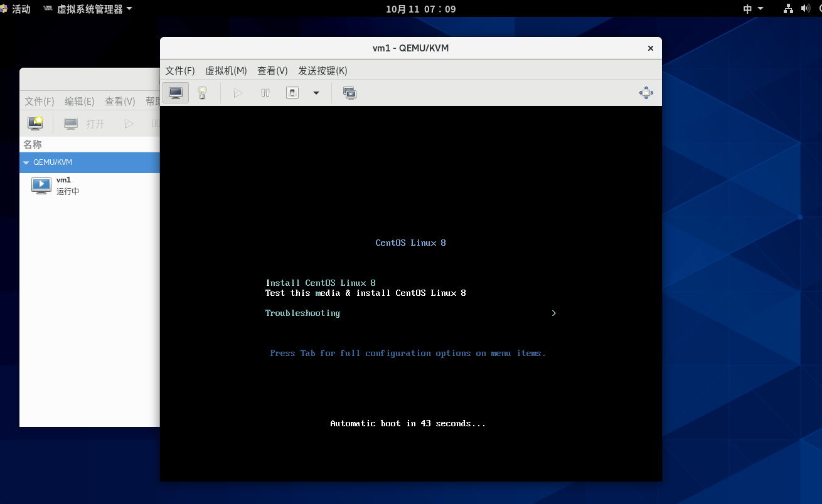The image size is (822, 504).
Task: Open the 中 input method dropdown
Action: 753,9
